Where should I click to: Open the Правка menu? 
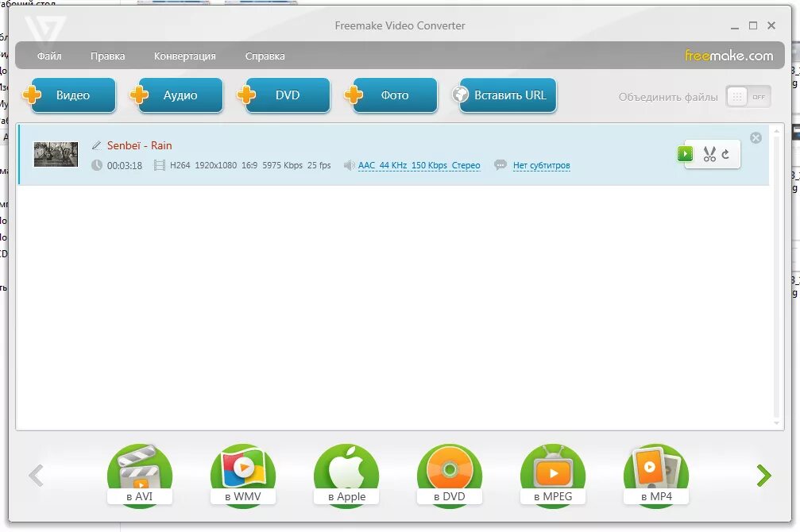point(108,56)
